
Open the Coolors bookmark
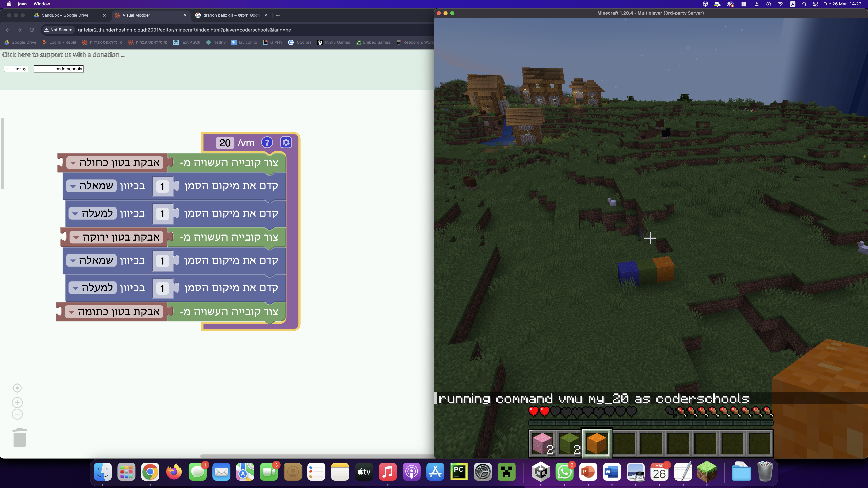click(x=300, y=42)
